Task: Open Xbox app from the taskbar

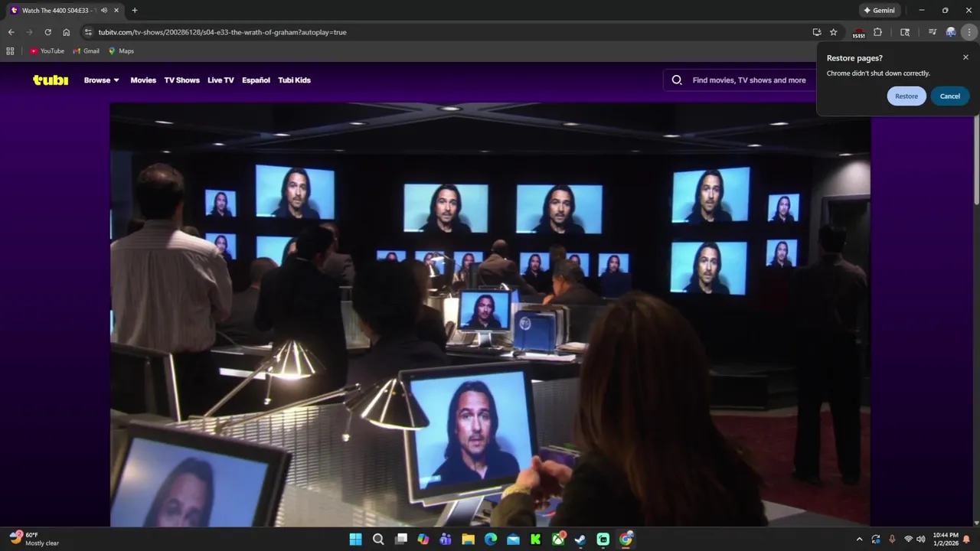Action: pyautogui.click(x=558, y=540)
